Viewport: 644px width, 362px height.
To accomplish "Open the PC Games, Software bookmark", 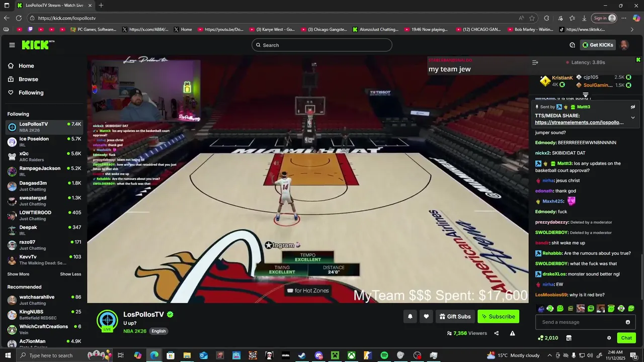I will click(x=94, y=30).
